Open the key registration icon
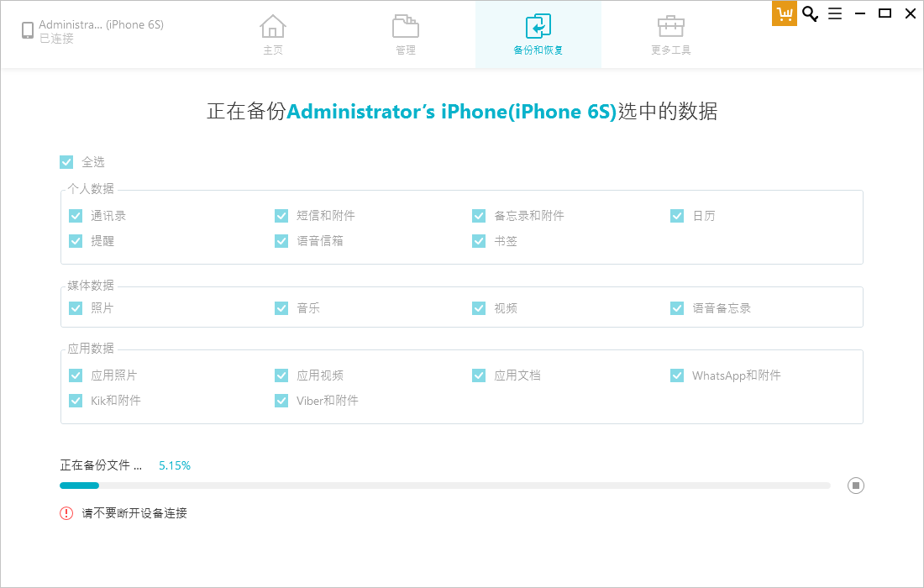Viewport: 924px width, 588px height. (810, 13)
